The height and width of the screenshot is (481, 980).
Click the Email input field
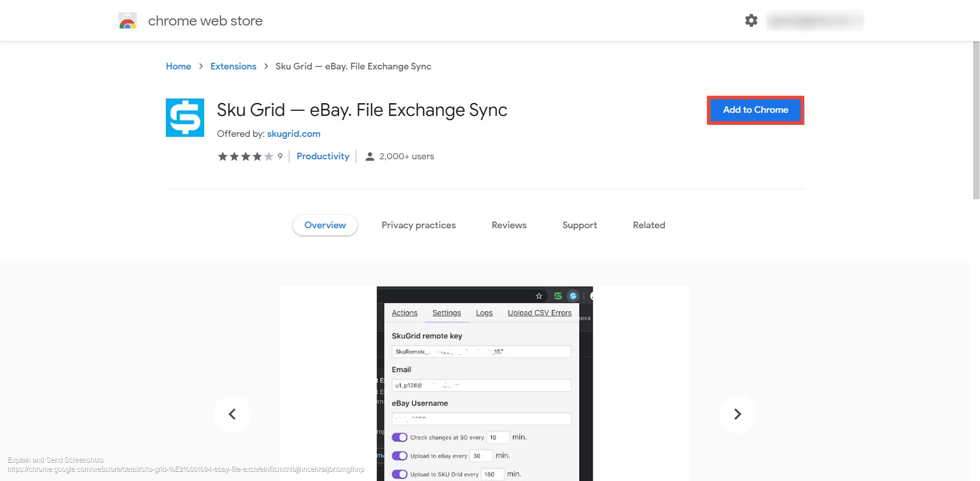coord(481,385)
